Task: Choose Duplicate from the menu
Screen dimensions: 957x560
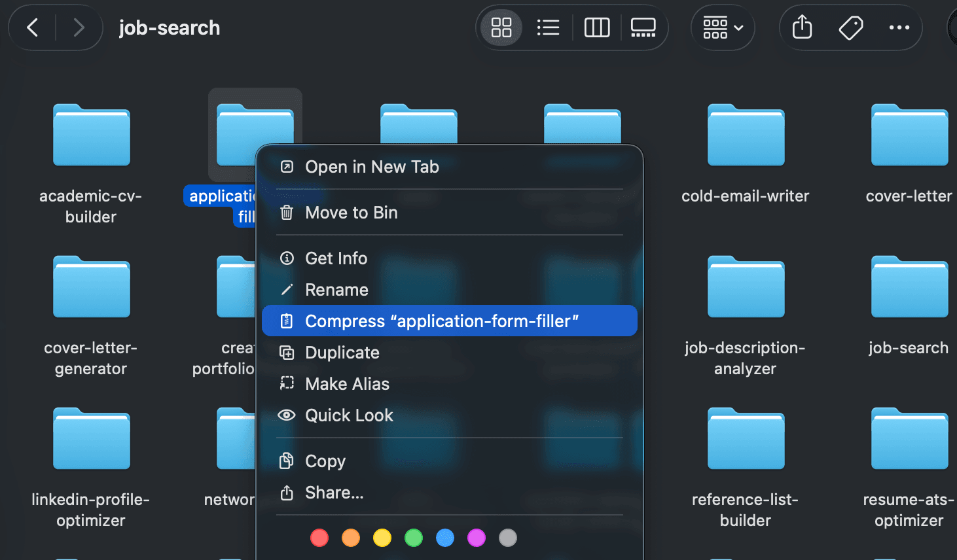Action: tap(449, 353)
